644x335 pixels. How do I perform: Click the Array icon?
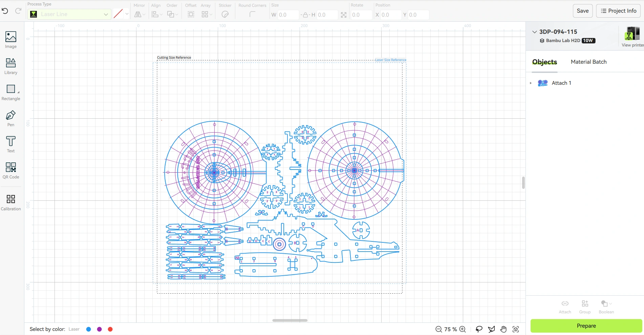[x=205, y=14]
